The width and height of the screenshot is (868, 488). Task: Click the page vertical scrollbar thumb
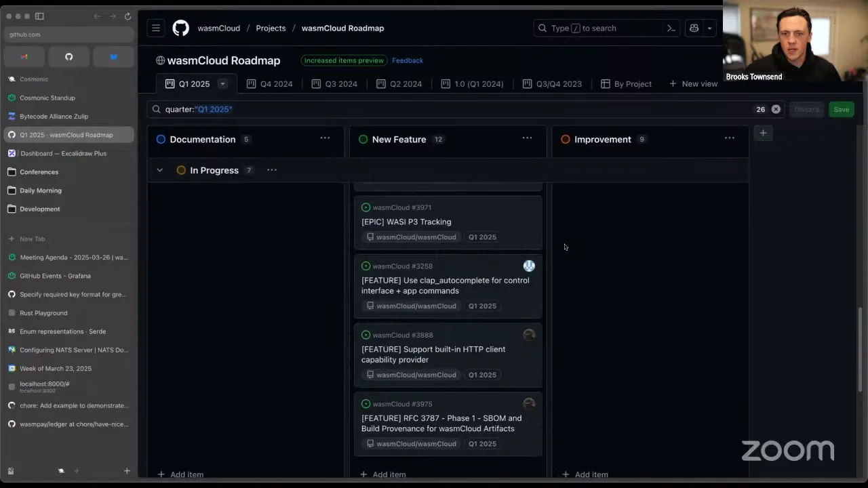point(861,349)
